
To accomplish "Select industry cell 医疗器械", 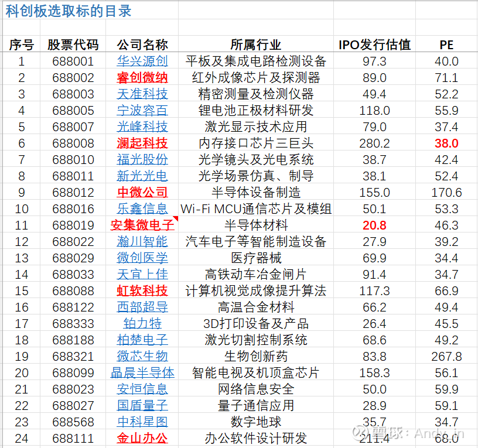I will tap(256, 258).
